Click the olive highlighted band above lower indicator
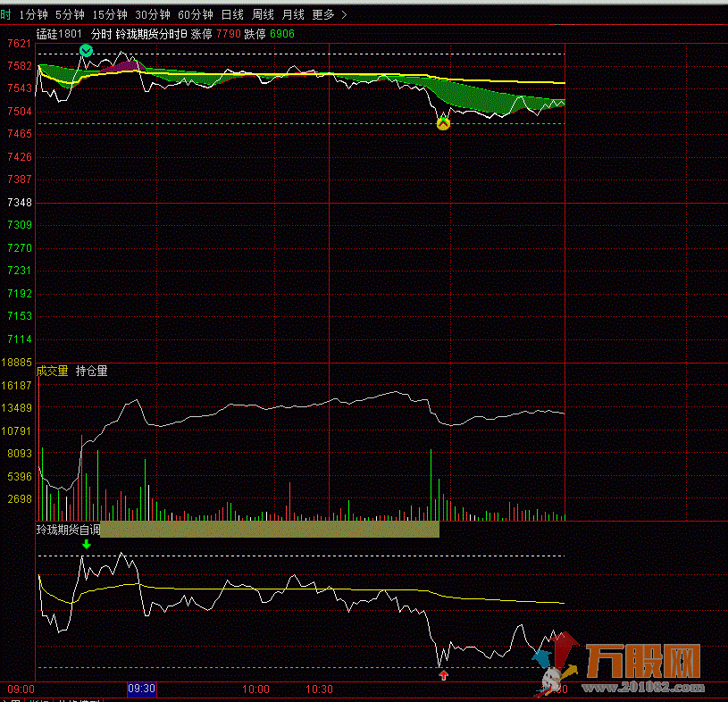This screenshot has width=728, height=702. [x=270, y=530]
